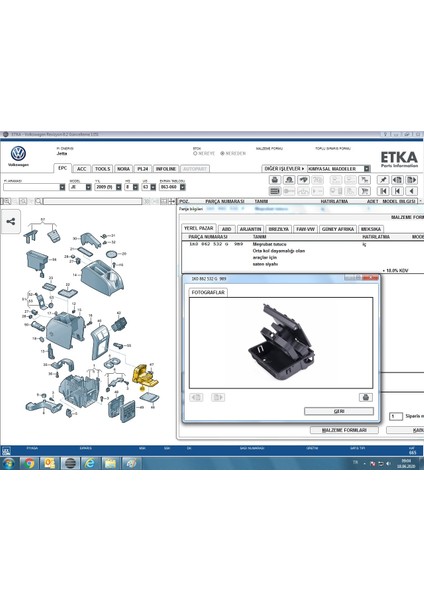Click the MALZEME FORMLARI button

(344, 430)
